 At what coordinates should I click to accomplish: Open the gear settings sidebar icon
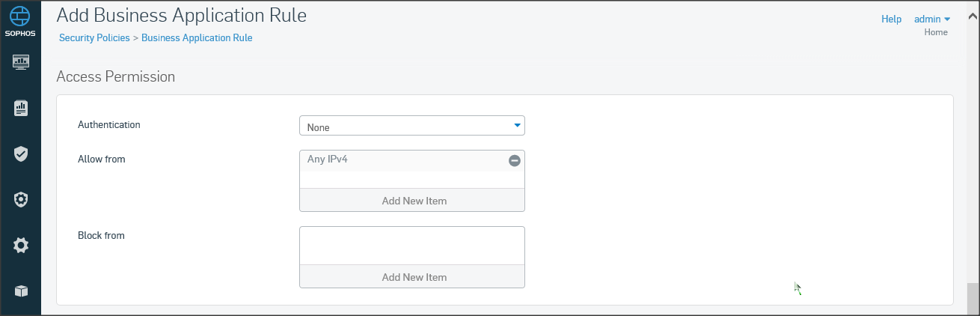(x=21, y=245)
